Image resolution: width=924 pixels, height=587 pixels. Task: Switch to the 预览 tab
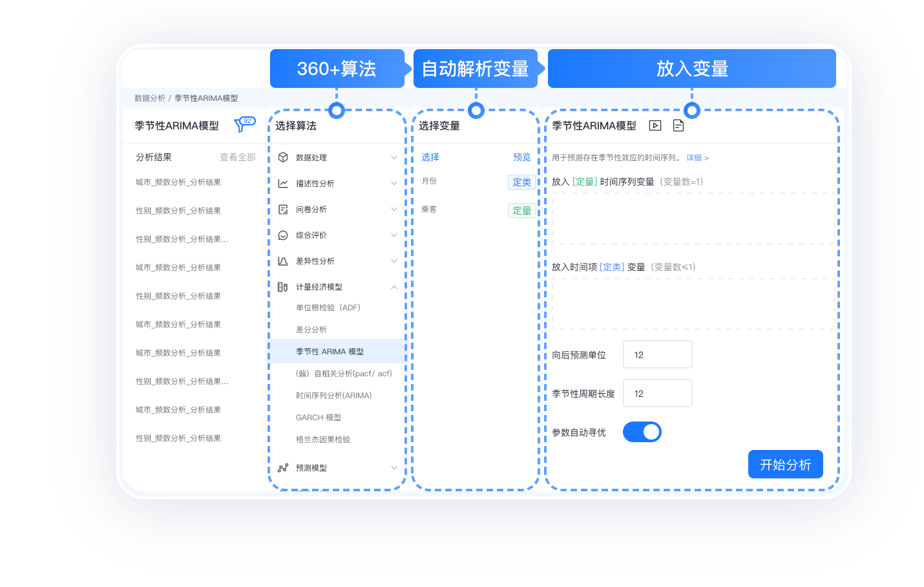522,157
